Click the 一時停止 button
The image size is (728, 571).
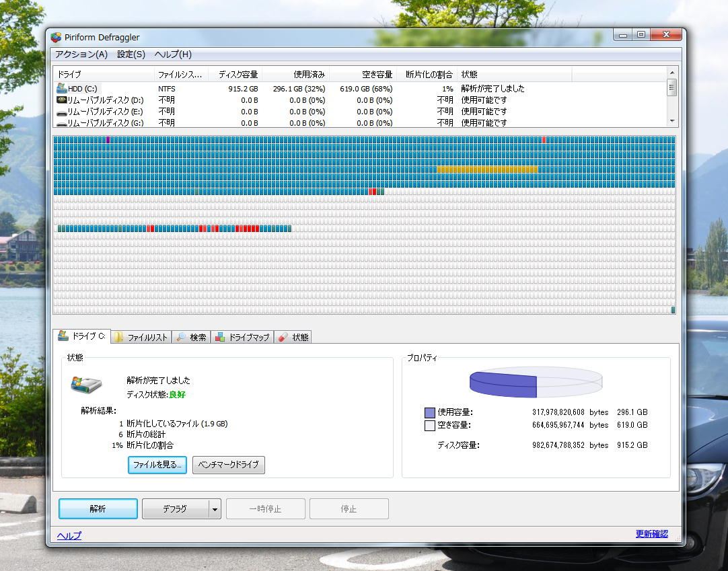tap(265, 509)
